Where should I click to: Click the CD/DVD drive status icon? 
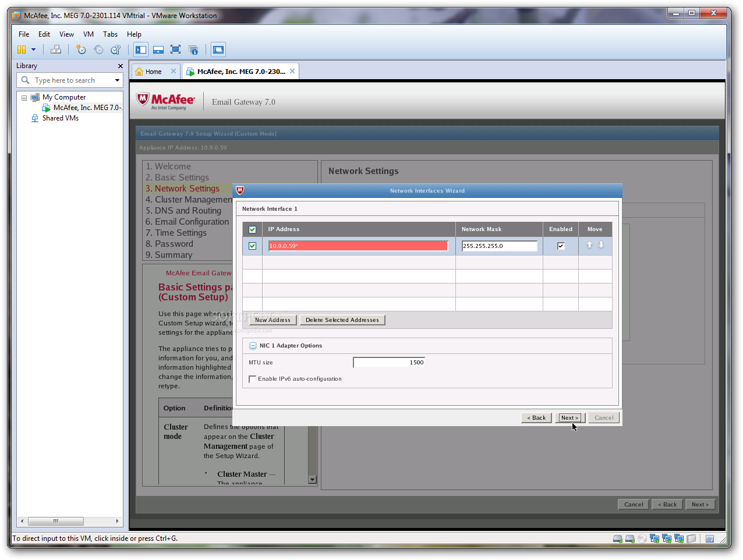click(642, 538)
